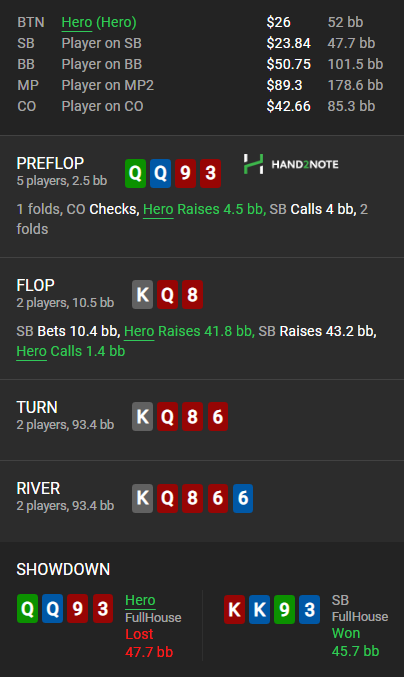Click the green 9 card in SB's showdown hand

[284, 609]
